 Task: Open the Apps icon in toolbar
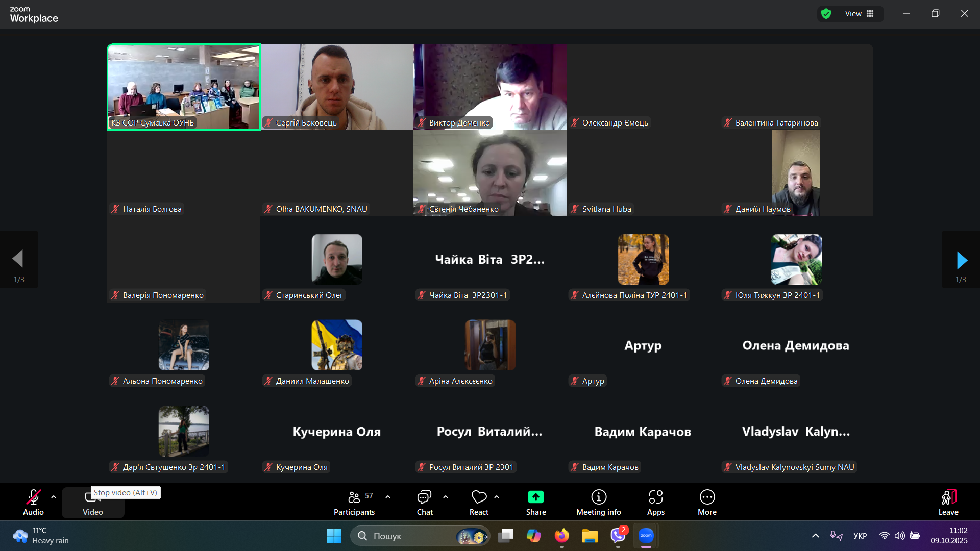pos(655,497)
